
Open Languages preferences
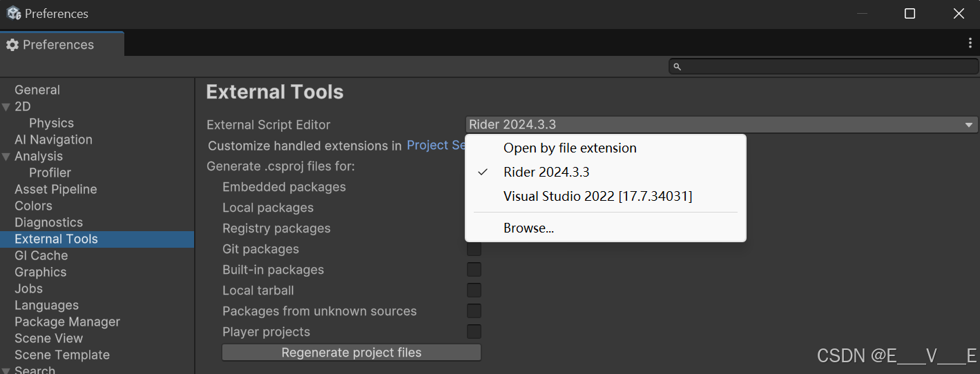46,306
